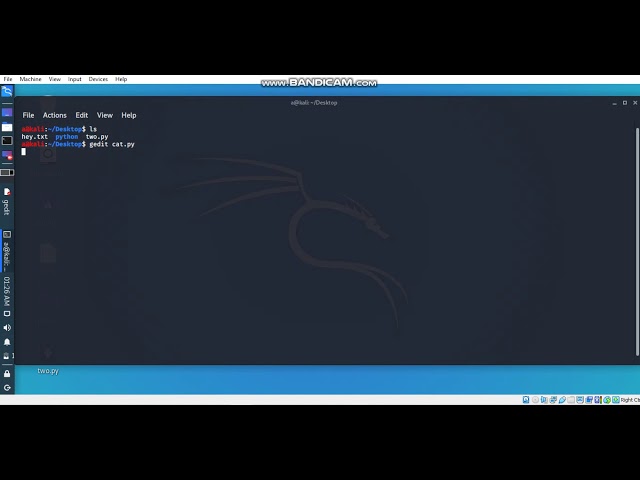Image resolution: width=640 pixels, height=480 pixels.
Task: Open the terminal Edit menu
Action: (x=82, y=115)
